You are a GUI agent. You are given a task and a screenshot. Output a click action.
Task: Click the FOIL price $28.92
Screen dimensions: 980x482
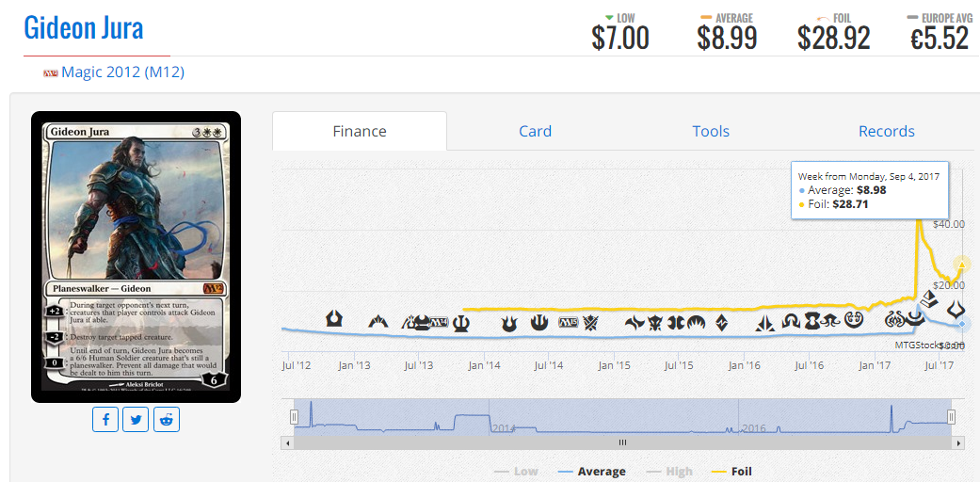coord(833,39)
